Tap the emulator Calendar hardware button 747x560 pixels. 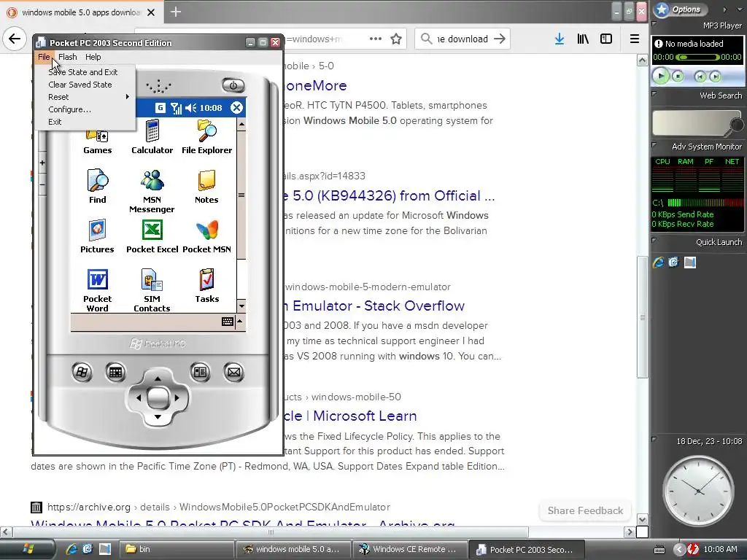tap(115, 372)
